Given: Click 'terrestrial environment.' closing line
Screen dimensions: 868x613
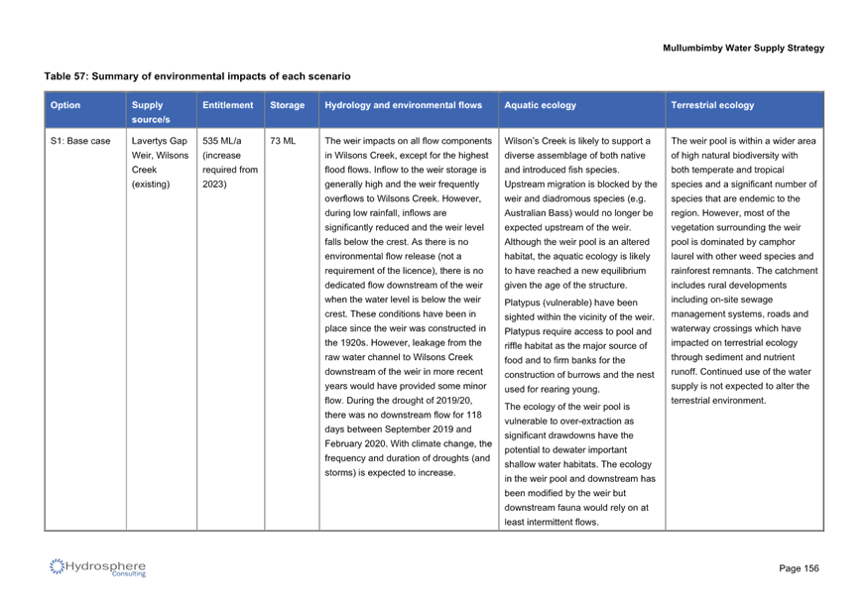Looking at the screenshot, I should click(x=718, y=401).
